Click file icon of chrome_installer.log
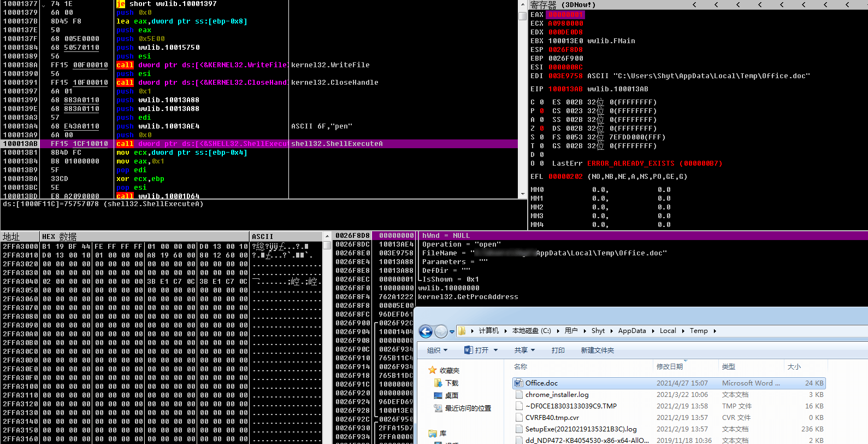This screenshot has width=868, height=444. click(x=519, y=395)
